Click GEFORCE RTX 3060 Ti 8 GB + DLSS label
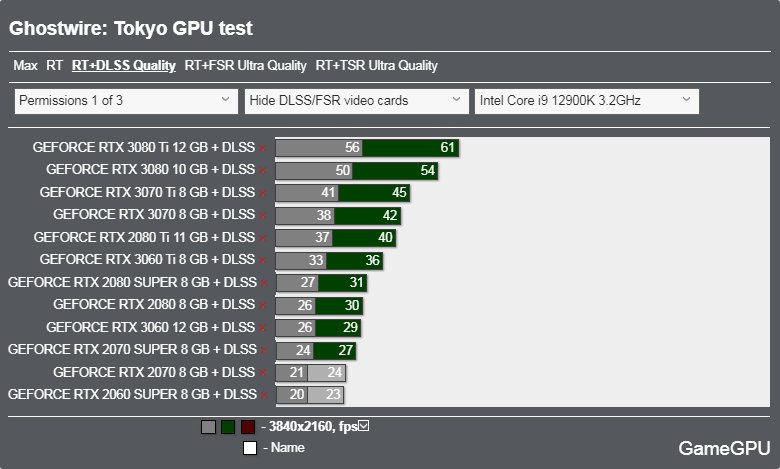 pos(147,260)
